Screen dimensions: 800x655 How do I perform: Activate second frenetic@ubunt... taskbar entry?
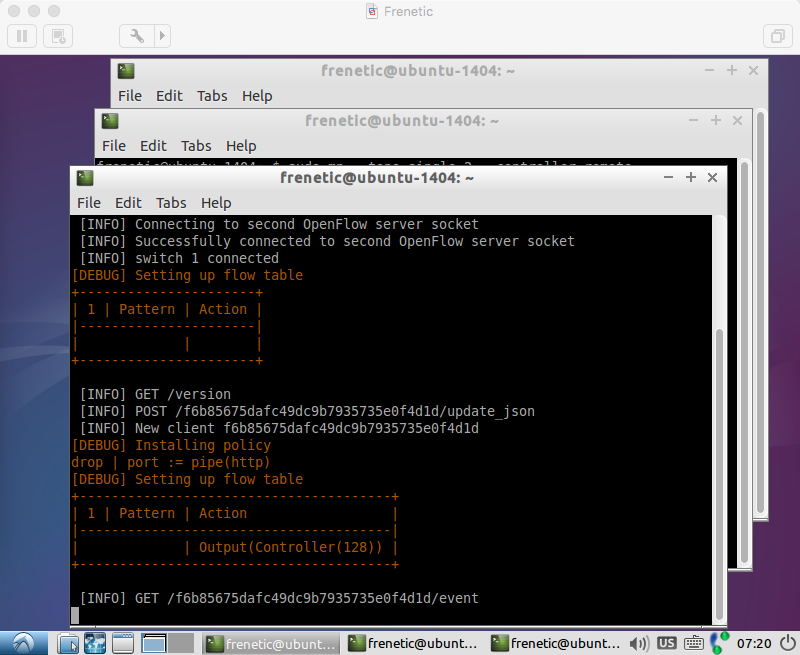413,644
